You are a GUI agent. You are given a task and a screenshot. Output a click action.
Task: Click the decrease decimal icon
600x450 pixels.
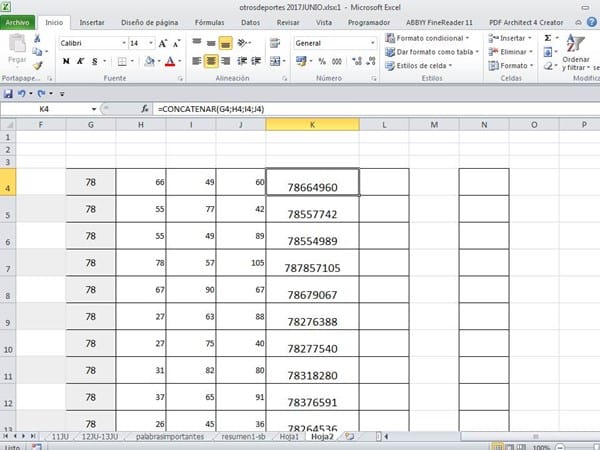click(x=370, y=61)
